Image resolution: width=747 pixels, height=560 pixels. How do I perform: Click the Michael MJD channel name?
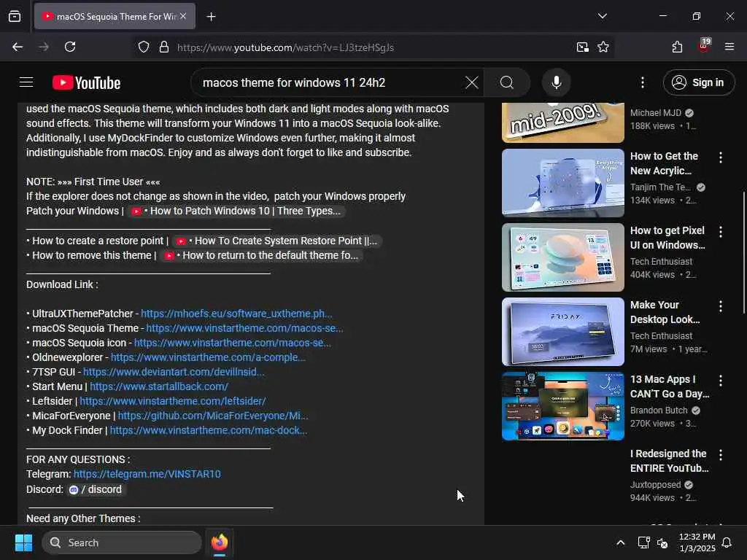point(656,113)
